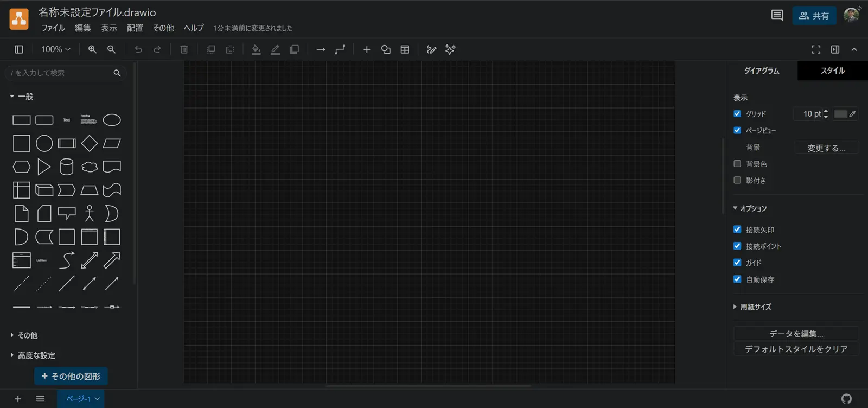Click the waypoints connector style icon
Image resolution: width=868 pixels, height=408 pixels.
tap(340, 49)
